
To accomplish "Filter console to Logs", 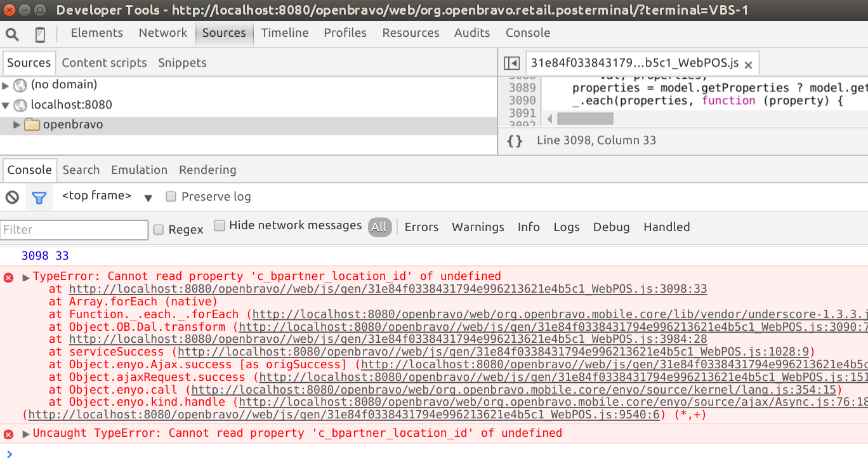I will [x=567, y=227].
